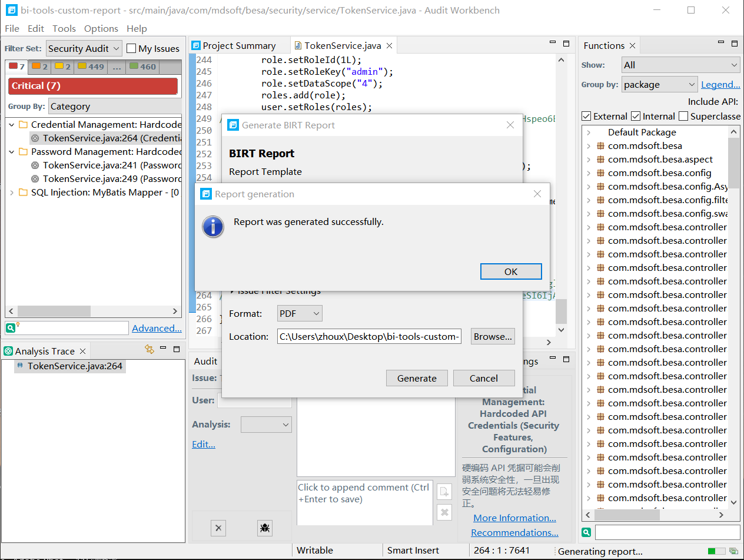The width and height of the screenshot is (744, 560).
Task: Close the Functions tab
Action: click(x=632, y=45)
